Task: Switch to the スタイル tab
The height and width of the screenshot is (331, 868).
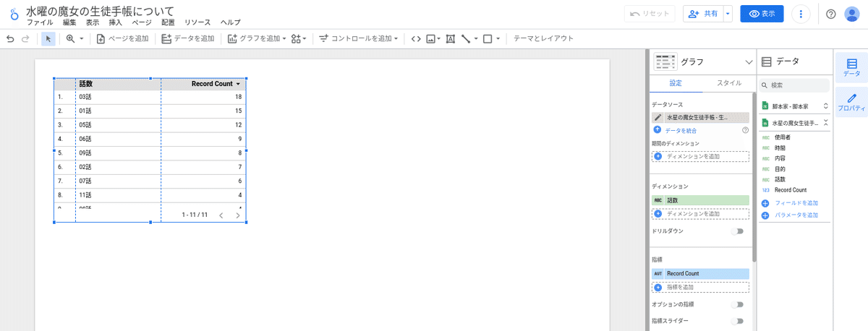Action: 728,83
